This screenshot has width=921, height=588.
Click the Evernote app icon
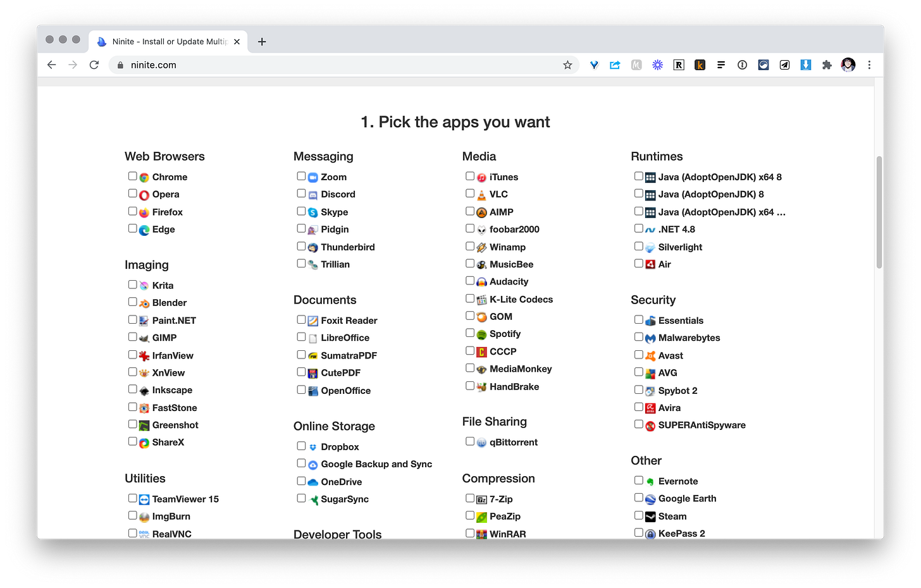point(650,482)
